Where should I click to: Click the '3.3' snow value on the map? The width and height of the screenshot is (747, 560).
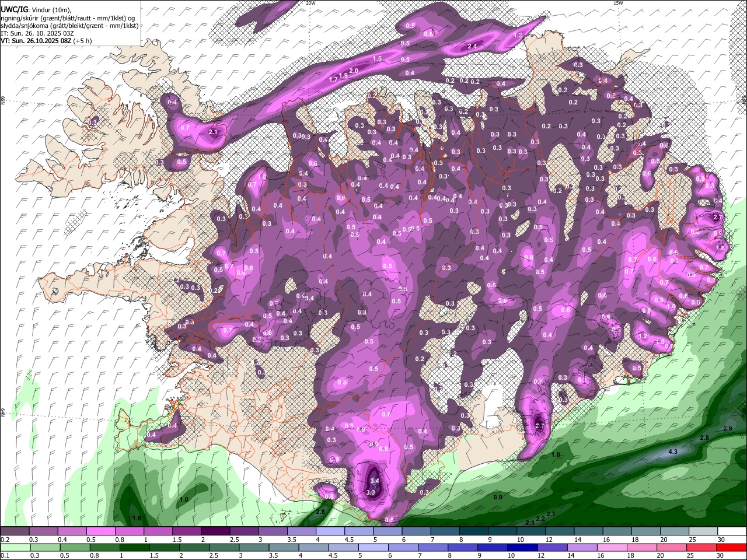click(x=370, y=492)
